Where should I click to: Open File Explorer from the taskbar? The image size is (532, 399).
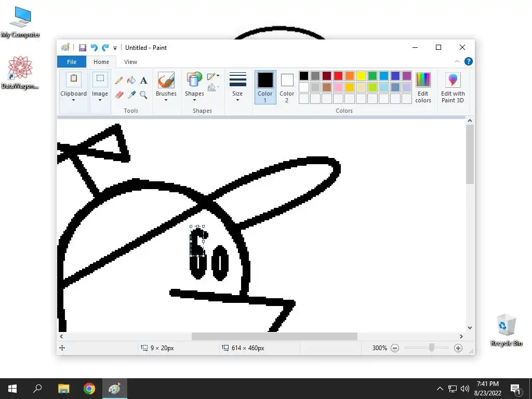[63, 389]
